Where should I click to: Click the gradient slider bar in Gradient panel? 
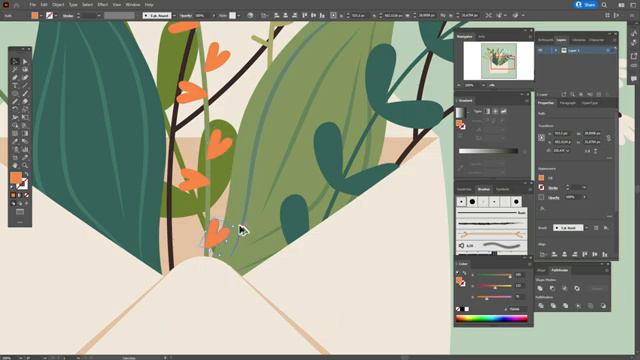click(489, 151)
